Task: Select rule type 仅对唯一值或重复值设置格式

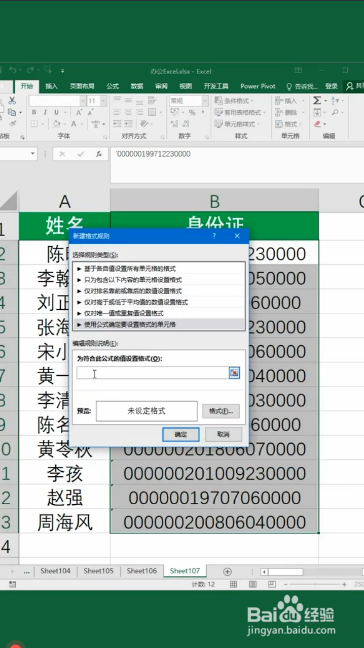Action: pos(159,313)
